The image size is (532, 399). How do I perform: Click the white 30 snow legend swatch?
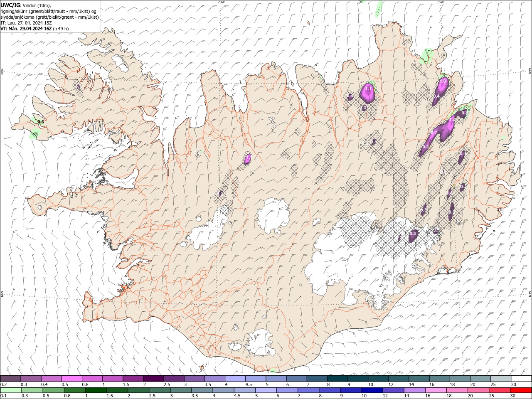[x=521, y=378]
